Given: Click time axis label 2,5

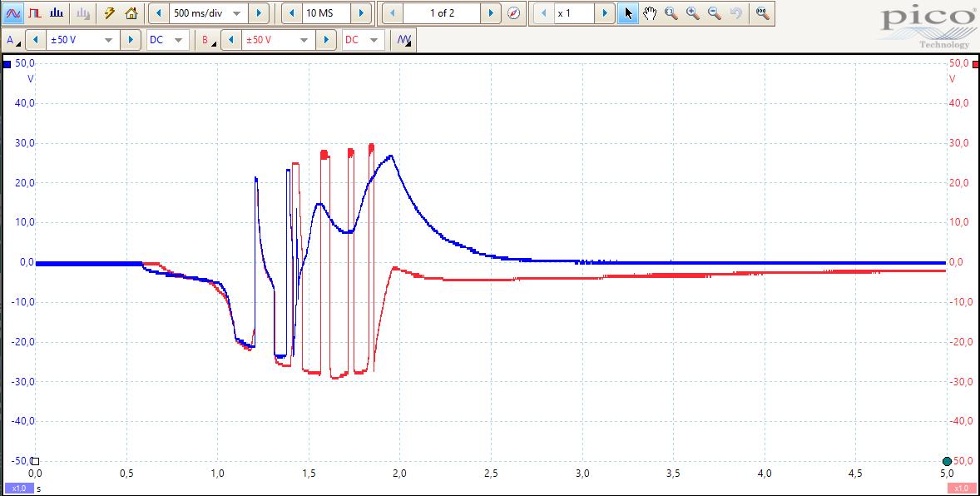Looking at the screenshot, I should pos(491,474).
